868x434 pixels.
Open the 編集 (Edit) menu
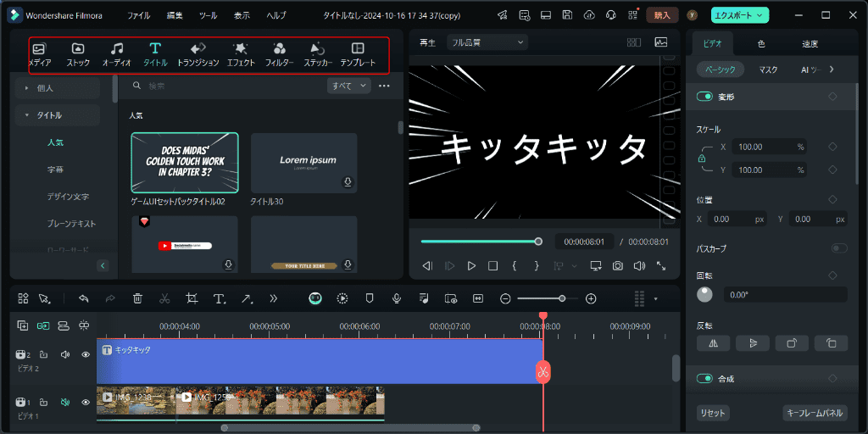click(175, 15)
